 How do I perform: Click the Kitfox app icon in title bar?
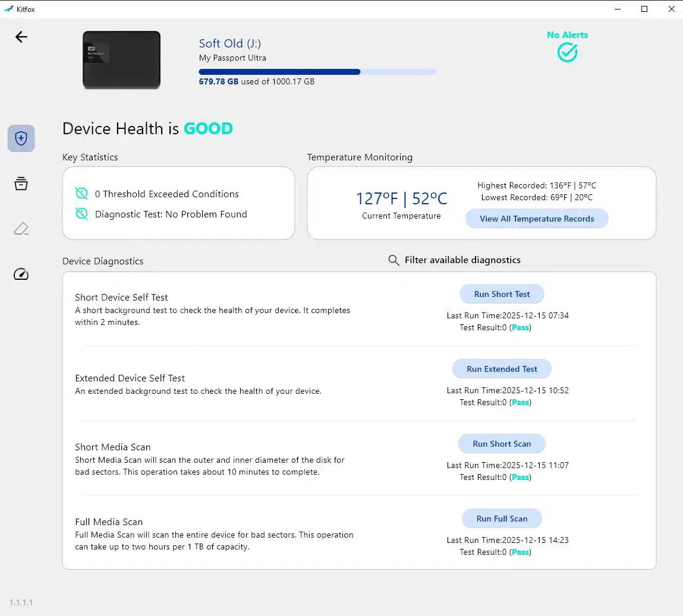pyautogui.click(x=8, y=9)
